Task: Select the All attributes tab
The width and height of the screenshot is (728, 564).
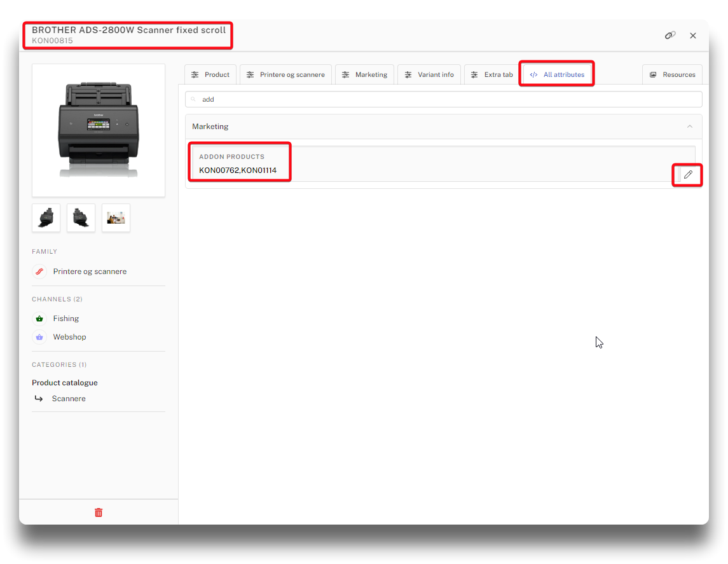Action: (x=557, y=74)
